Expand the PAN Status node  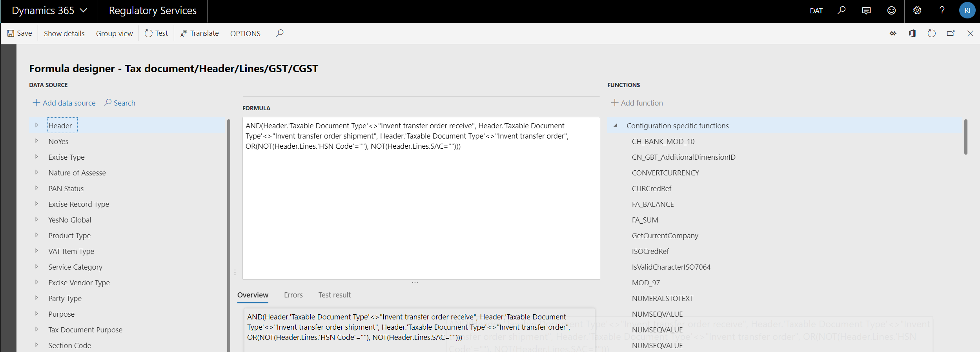click(x=37, y=188)
